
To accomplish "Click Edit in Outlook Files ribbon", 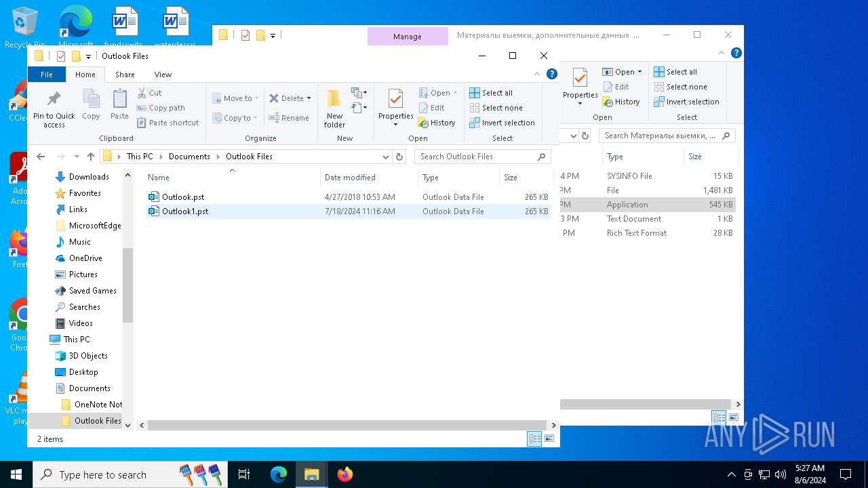I will (431, 108).
